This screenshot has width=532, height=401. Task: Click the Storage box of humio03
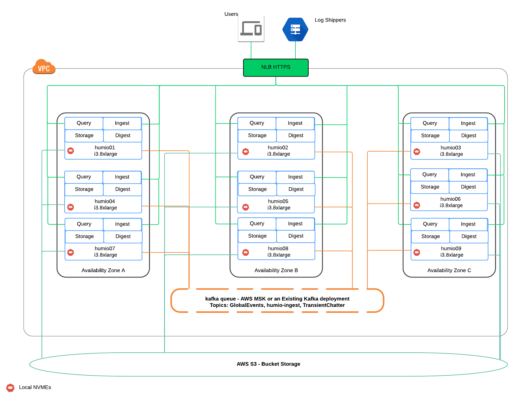pyautogui.click(x=430, y=136)
